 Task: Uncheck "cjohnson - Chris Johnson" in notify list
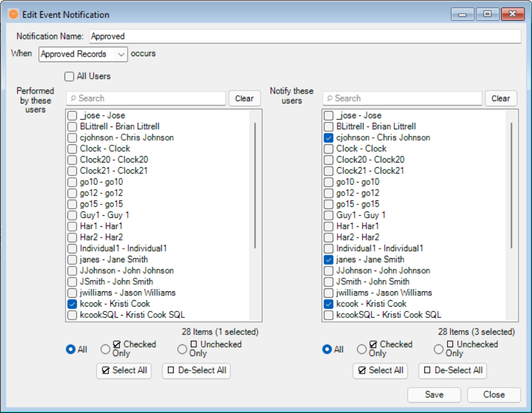(330, 137)
